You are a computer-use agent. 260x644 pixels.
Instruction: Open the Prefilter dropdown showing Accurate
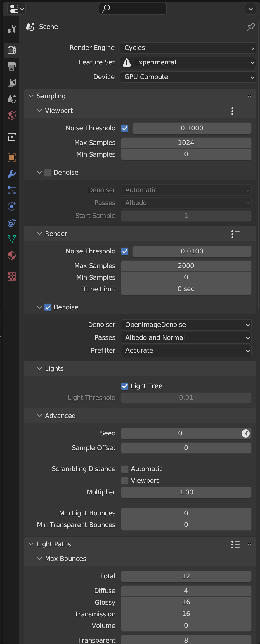pyautogui.click(x=186, y=351)
